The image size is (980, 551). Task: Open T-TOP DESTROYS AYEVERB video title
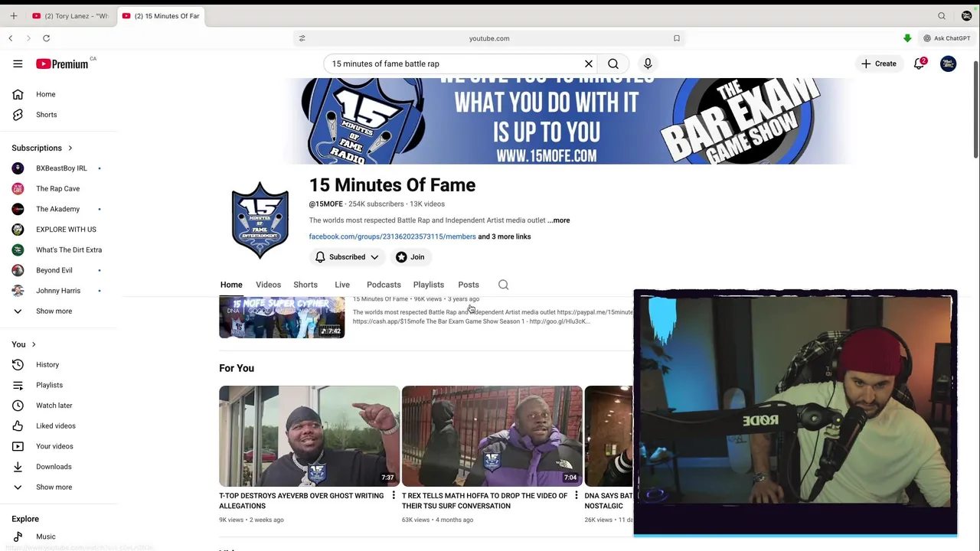pos(302,500)
